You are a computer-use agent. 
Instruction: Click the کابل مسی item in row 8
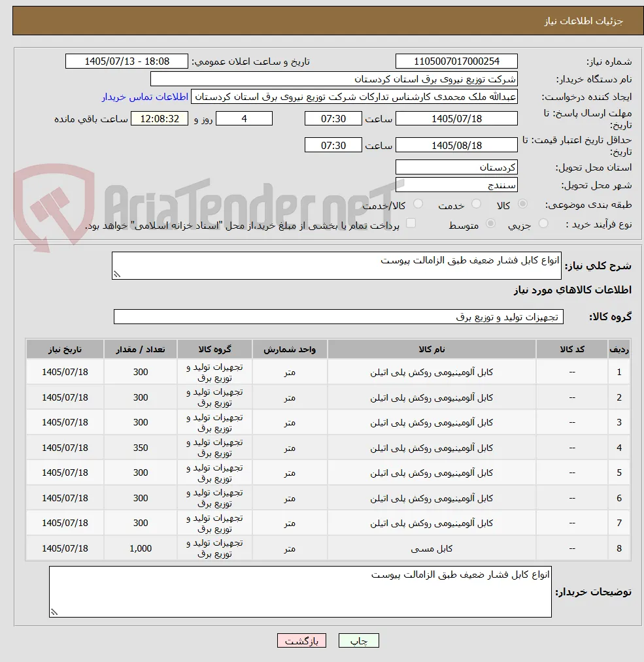click(432, 548)
